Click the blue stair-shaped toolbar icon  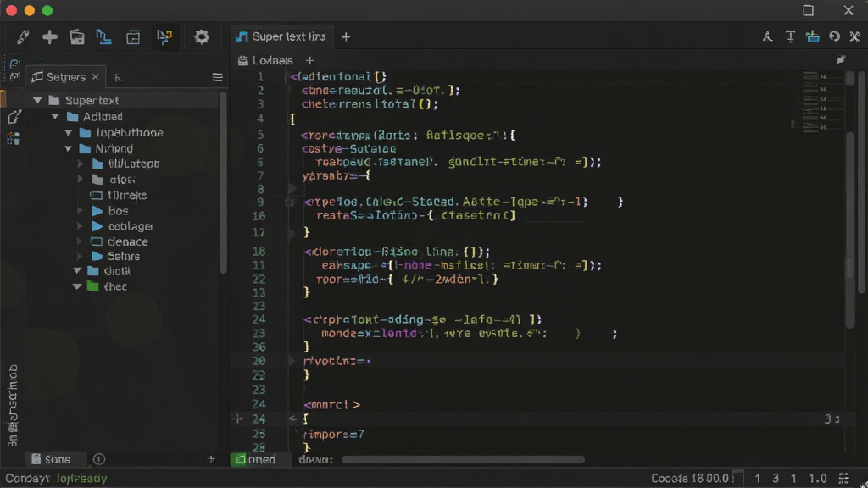pyautogui.click(x=103, y=37)
